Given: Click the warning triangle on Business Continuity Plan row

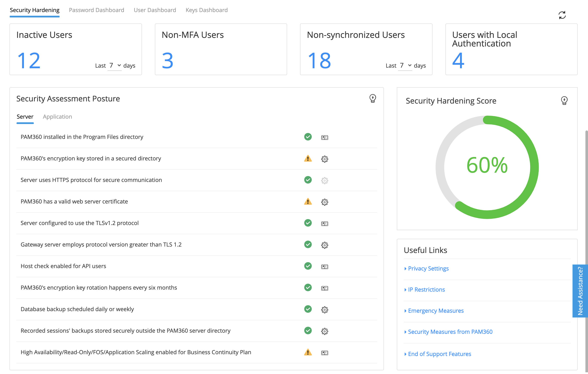Looking at the screenshot, I should click(x=308, y=352).
